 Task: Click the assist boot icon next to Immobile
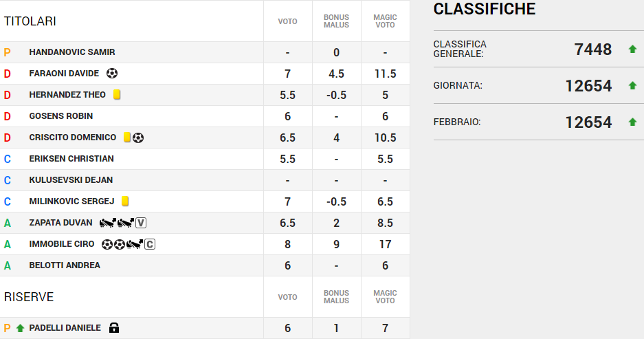(x=135, y=244)
